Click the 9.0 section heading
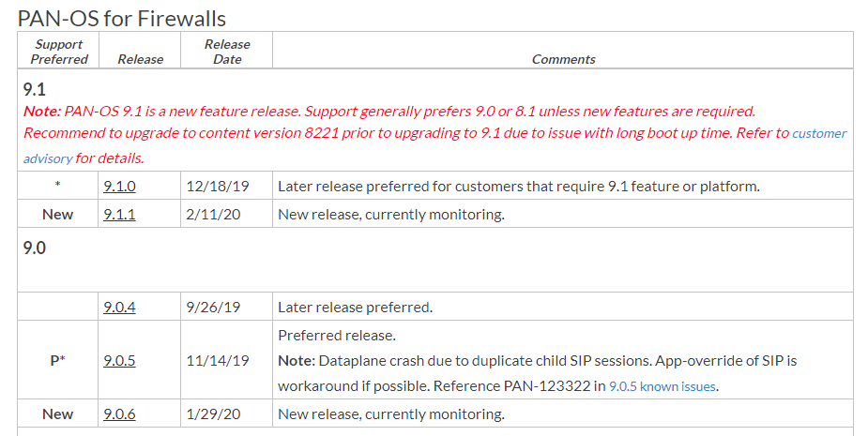 [x=35, y=248]
